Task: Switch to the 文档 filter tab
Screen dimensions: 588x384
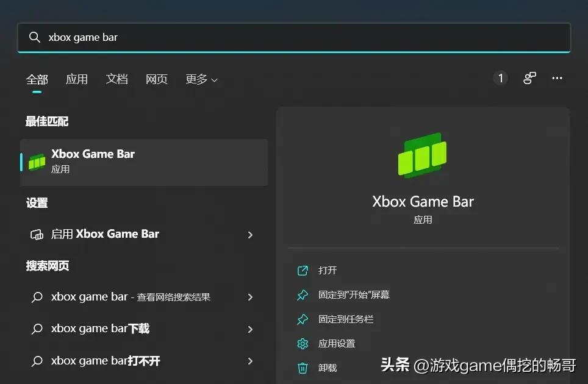Action: [117, 79]
